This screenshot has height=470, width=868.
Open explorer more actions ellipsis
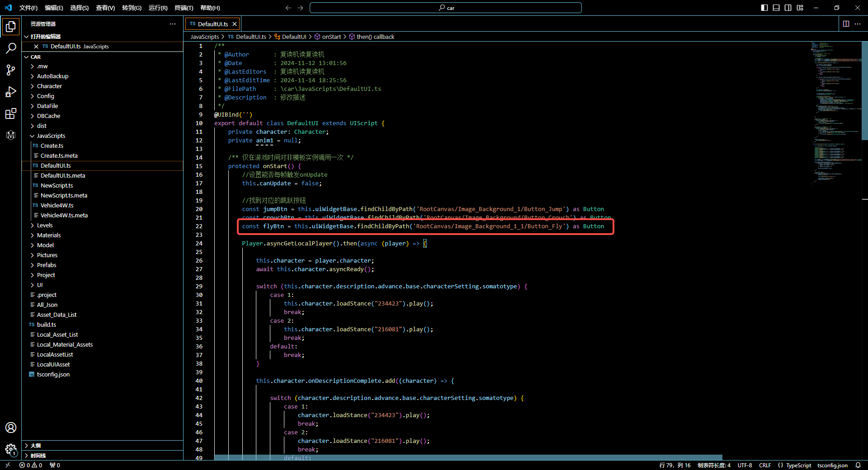(x=173, y=24)
